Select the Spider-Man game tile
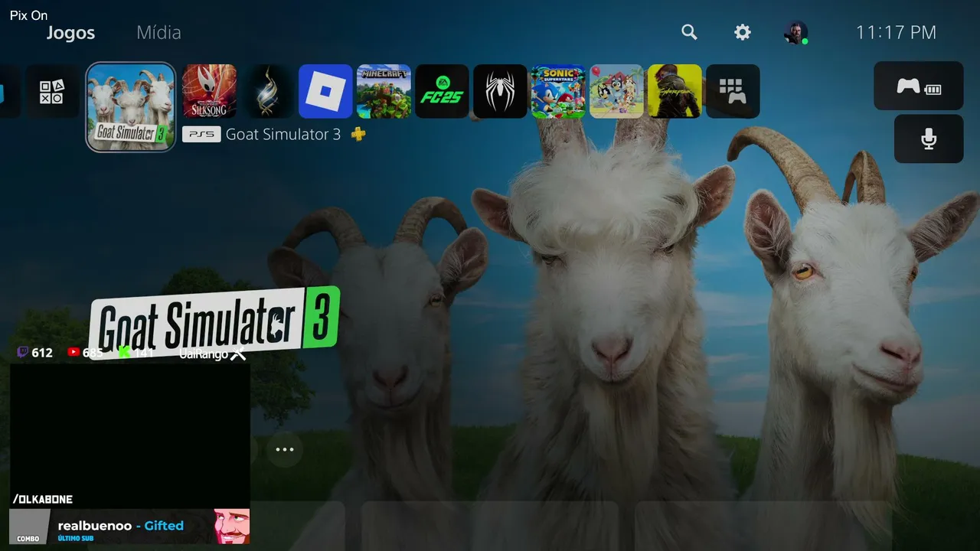This screenshot has height=551, width=980. [x=500, y=91]
